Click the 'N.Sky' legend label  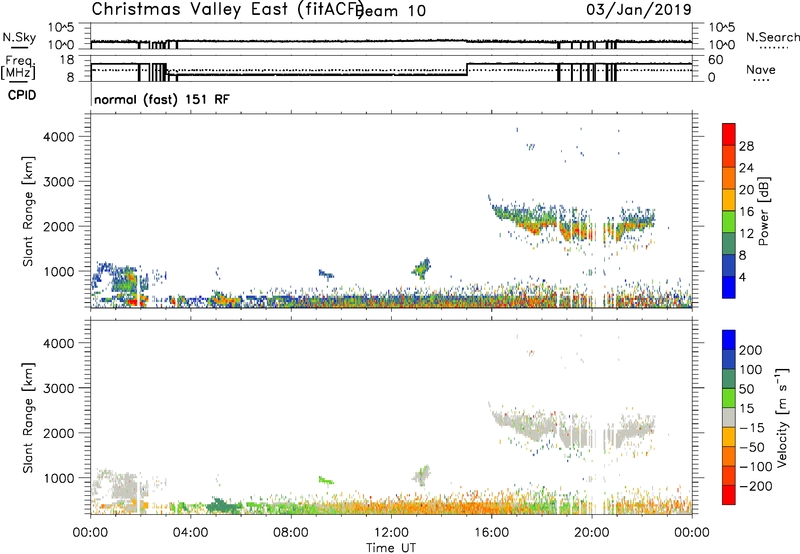19,37
